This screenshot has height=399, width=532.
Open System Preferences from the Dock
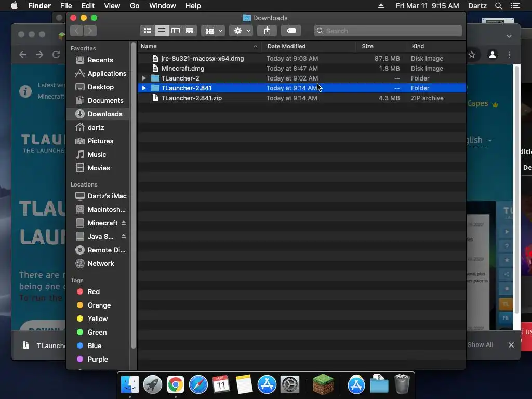(x=289, y=384)
